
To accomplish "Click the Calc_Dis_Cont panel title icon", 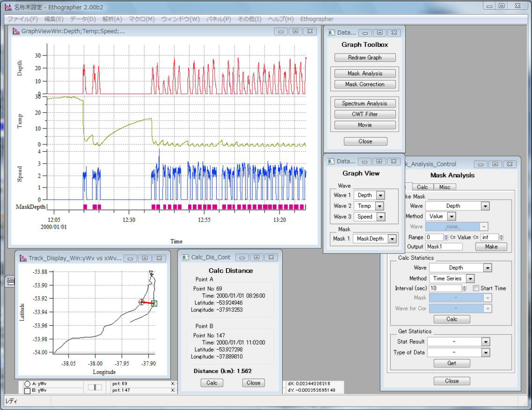I will click(x=186, y=257).
